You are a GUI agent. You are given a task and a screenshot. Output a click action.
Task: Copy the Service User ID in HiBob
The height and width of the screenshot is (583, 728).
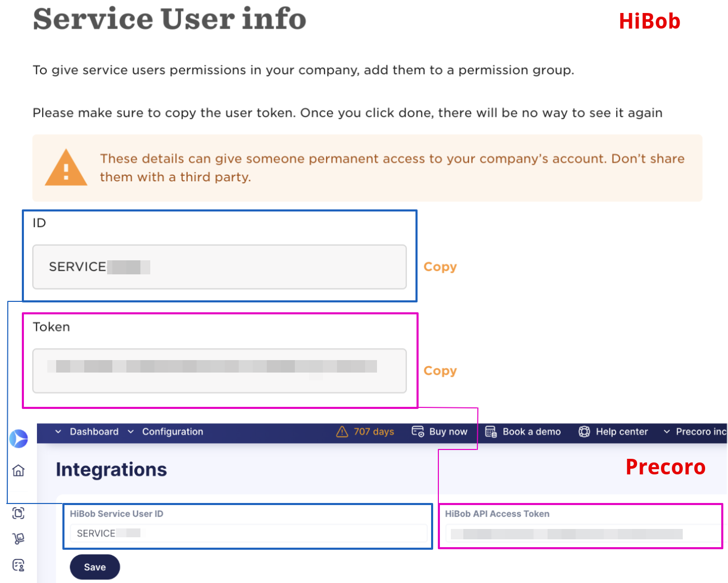point(439,267)
